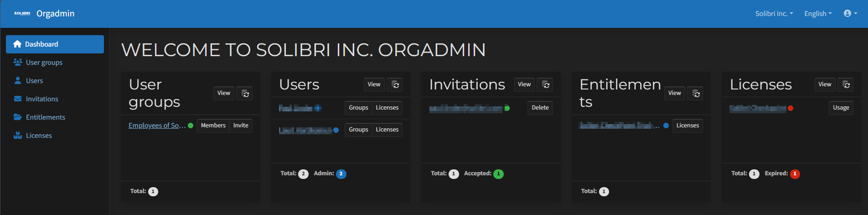Image resolution: width=868 pixels, height=215 pixels.
Task: Select Dashboard in the sidebar
Action: pos(55,44)
